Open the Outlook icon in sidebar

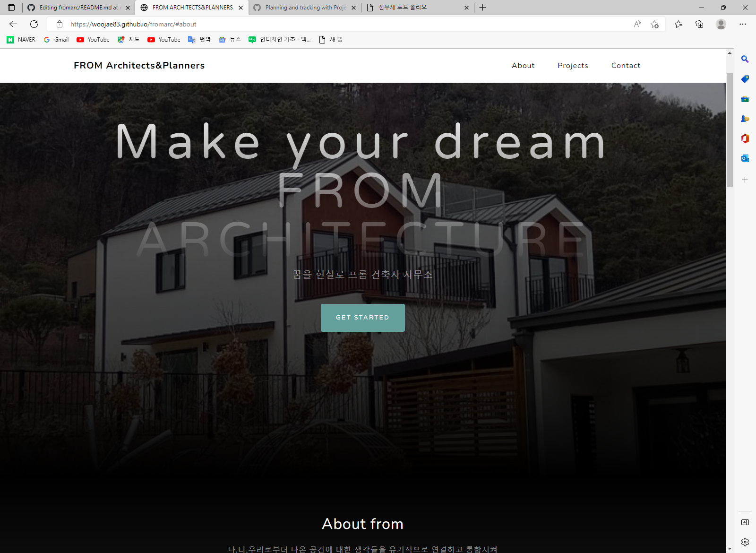coord(745,158)
